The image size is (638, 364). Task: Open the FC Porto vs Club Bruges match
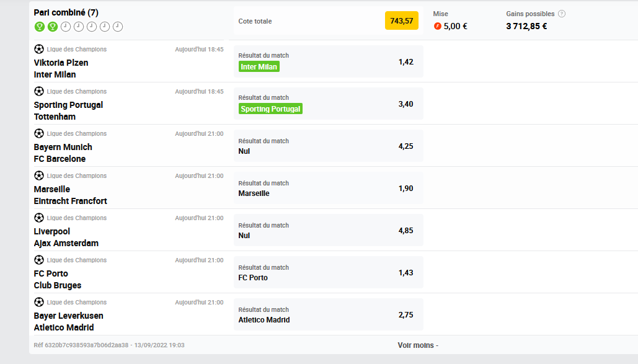[x=58, y=279]
